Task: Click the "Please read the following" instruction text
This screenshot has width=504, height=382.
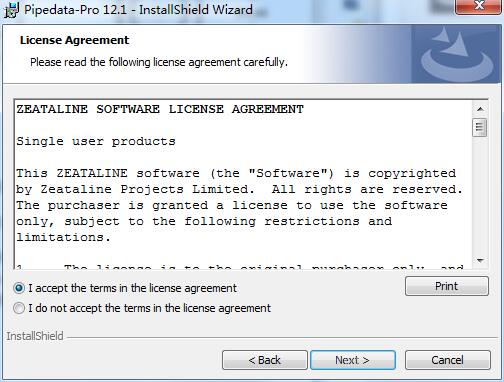Action: coord(159,62)
